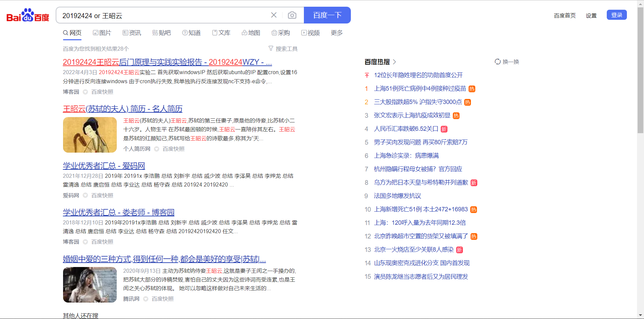
Task: Click the badge icon next to 腾讯网
Action: click(x=146, y=299)
